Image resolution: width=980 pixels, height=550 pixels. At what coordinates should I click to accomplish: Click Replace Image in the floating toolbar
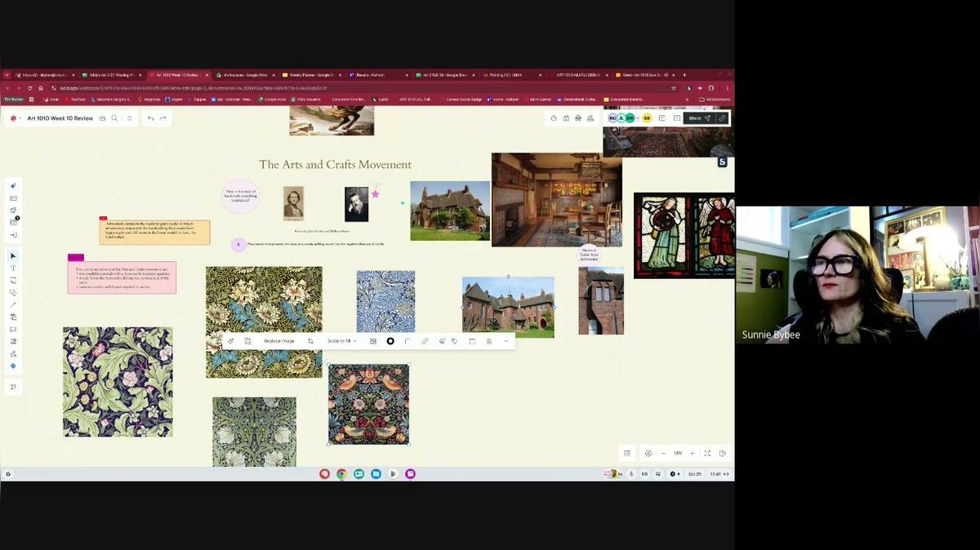(279, 341)
